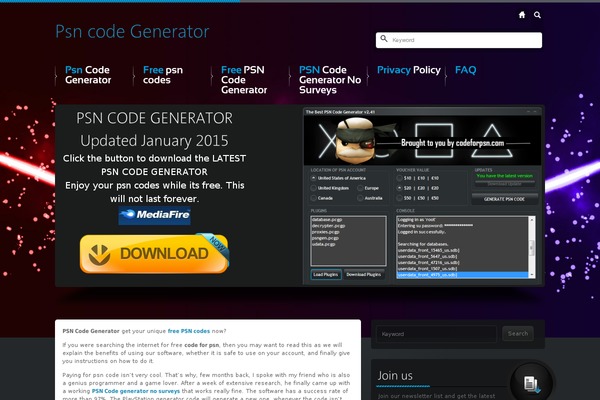
Task: Click the Load Plugins button
Action: (x=326, y=274)
